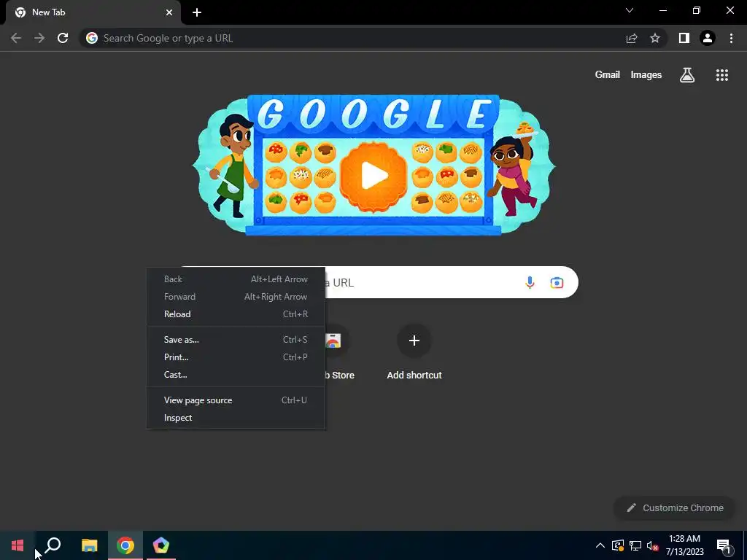Choose Save as... from context menu
The height and width of the screenshot is (560, 747).
click(236, 340)
